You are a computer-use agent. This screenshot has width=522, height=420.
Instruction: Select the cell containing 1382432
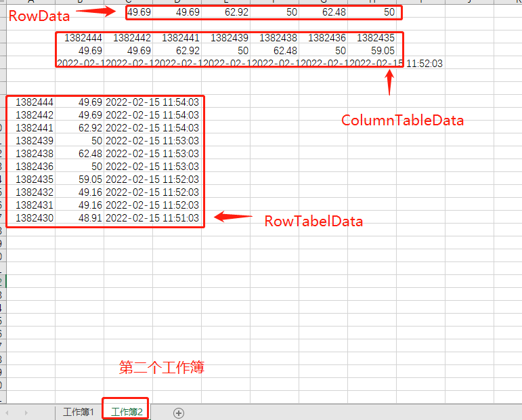coord(34,192)
